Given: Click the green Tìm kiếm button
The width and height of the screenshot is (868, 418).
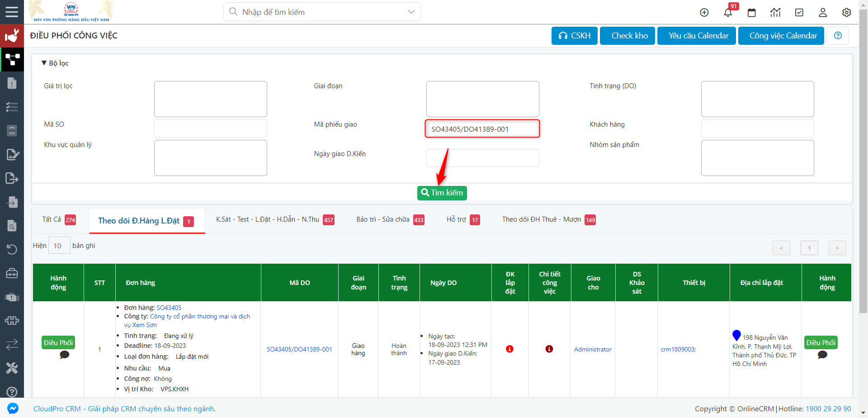Looking at the screenshot, I should (x=442, y=193).
